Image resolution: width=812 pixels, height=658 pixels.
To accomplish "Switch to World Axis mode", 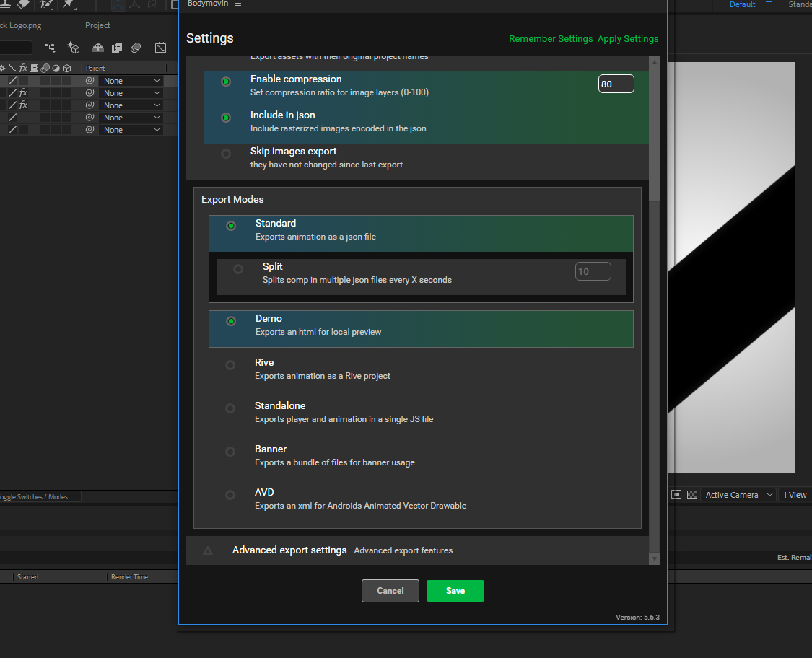I will pyautogui.click(x=135, y=4).
